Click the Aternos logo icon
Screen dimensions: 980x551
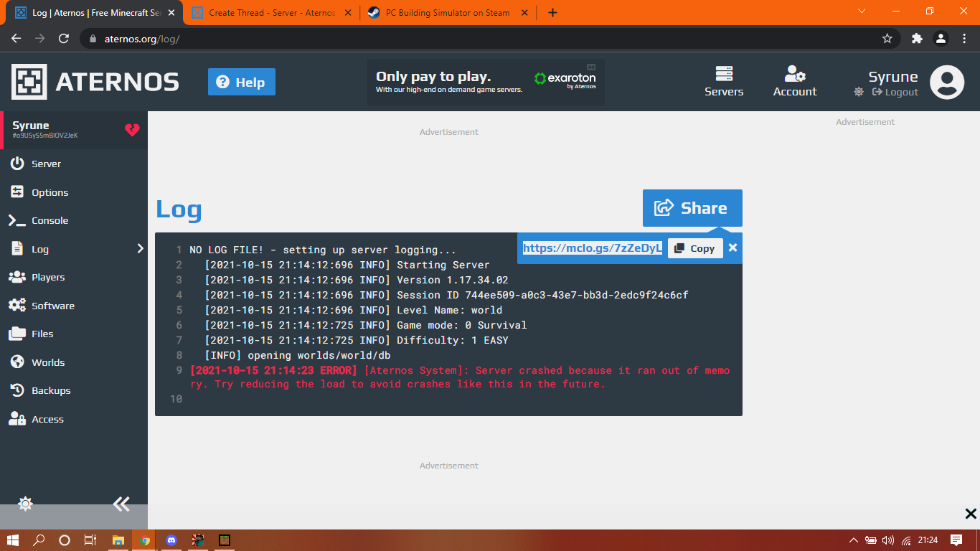click(29, 82)
